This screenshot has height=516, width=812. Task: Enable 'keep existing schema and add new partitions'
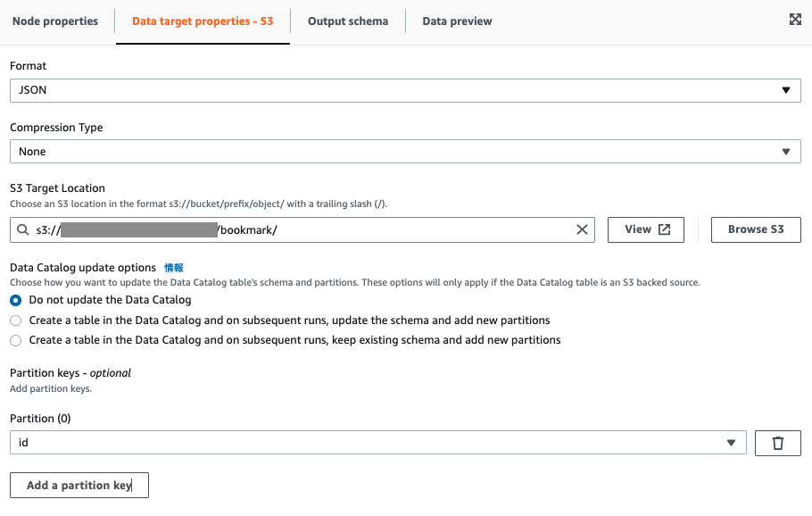(x=15, y=340)
